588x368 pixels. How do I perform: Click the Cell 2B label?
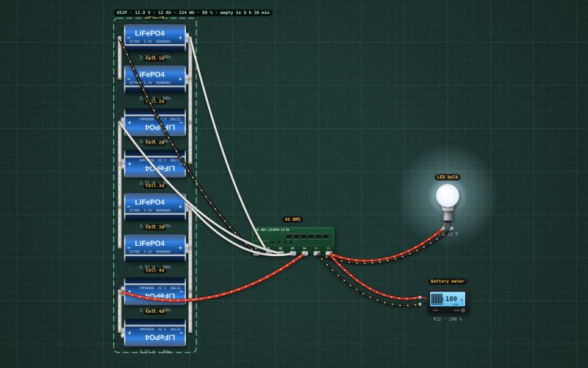click(155, 142)
